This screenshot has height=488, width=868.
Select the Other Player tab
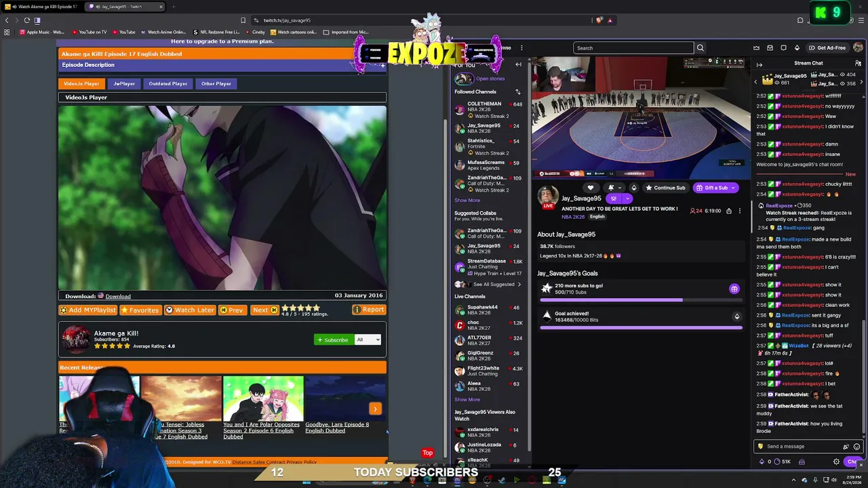[216, 83]
